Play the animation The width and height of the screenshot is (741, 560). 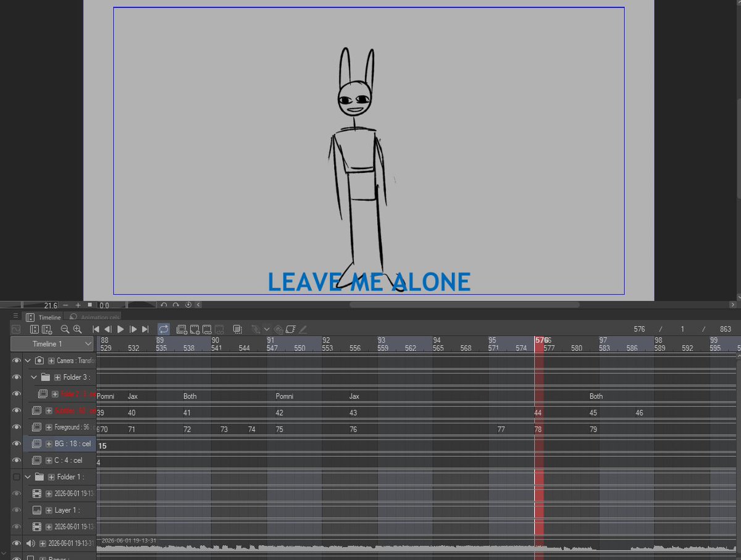[120, 330]
